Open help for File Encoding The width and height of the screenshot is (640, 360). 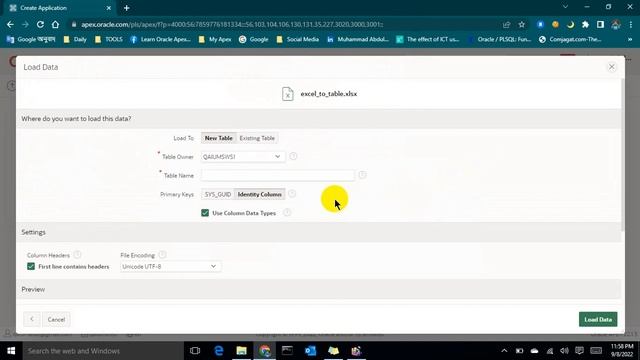pos(162,255)
